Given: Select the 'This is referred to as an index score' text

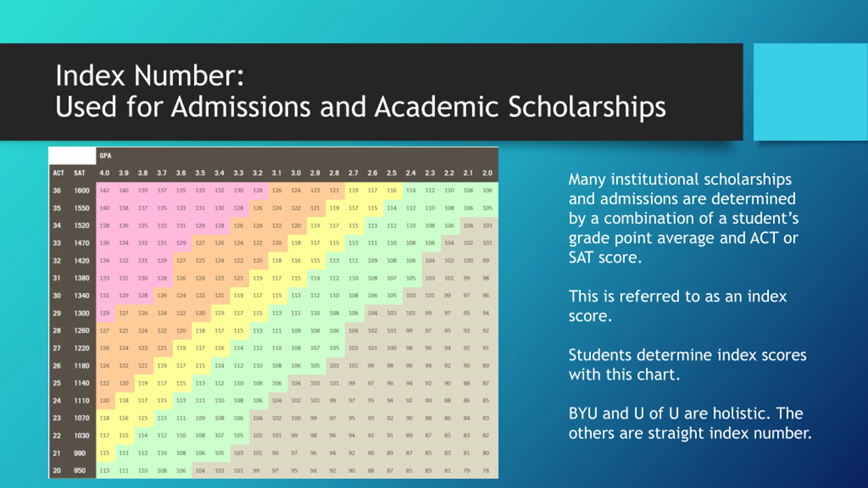Looking at the screenshot, I should (677, 306).
